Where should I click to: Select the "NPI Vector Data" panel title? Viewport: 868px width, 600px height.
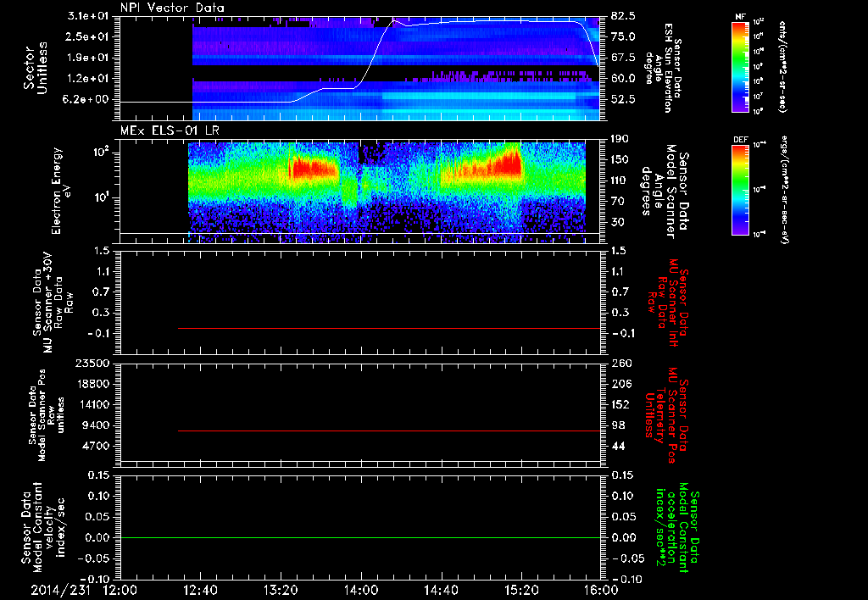tap(173, 8)
